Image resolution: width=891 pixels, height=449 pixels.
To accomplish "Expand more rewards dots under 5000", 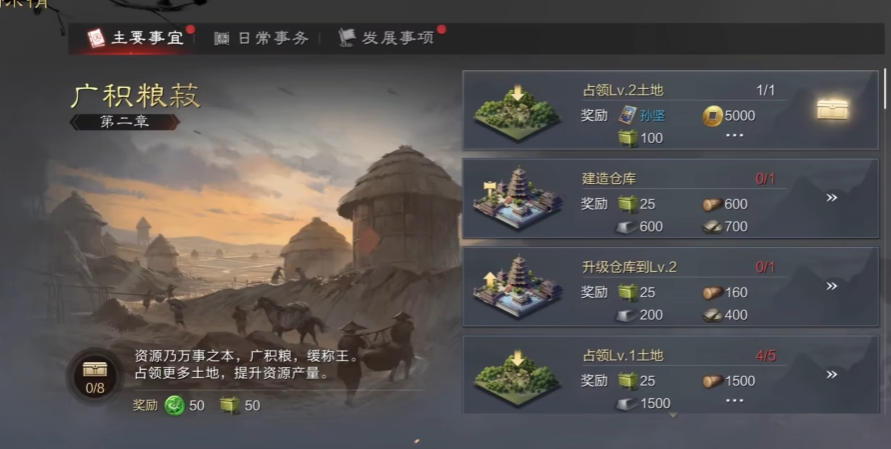I will click(x=734, y=135).
